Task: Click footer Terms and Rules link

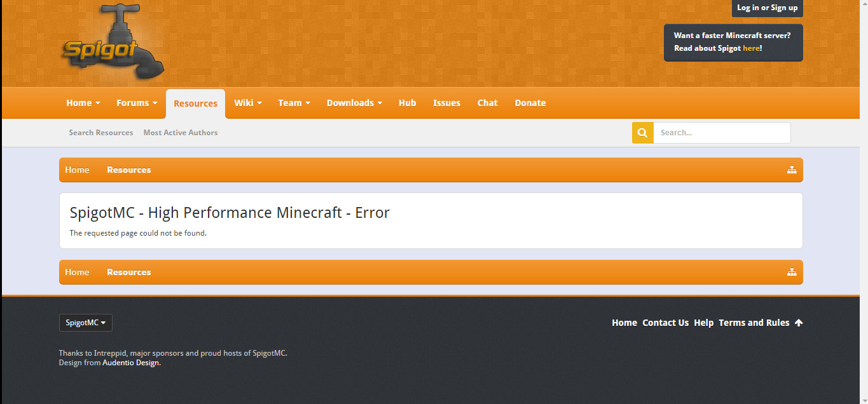Action: coord(754,323)
